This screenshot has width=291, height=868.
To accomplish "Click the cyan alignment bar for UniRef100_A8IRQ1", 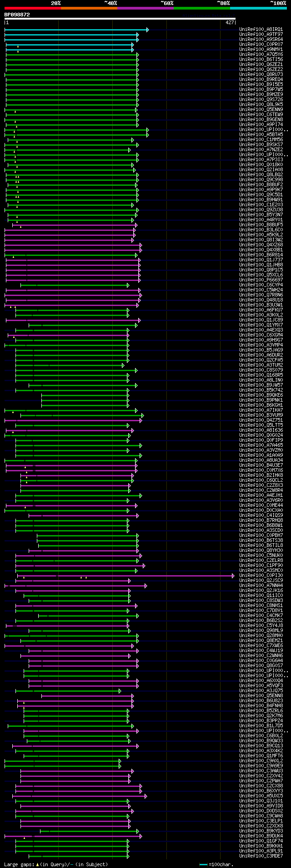I will (x=76, y=30).
